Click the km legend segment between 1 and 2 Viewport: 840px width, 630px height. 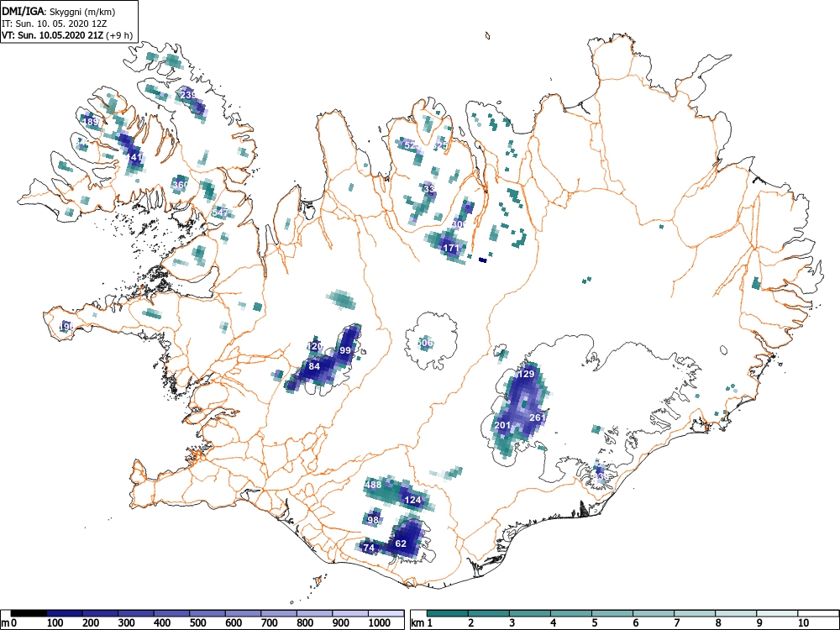448,613
